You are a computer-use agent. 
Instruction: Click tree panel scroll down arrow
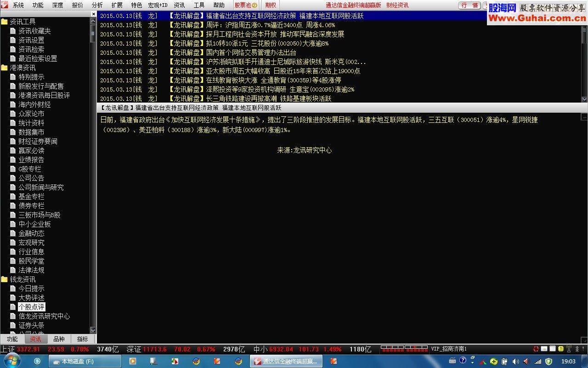[x=93, y=330]
